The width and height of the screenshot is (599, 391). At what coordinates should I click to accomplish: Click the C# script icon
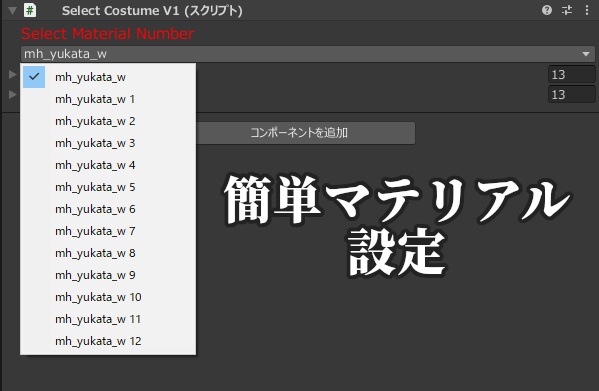[x=30, y=10]
